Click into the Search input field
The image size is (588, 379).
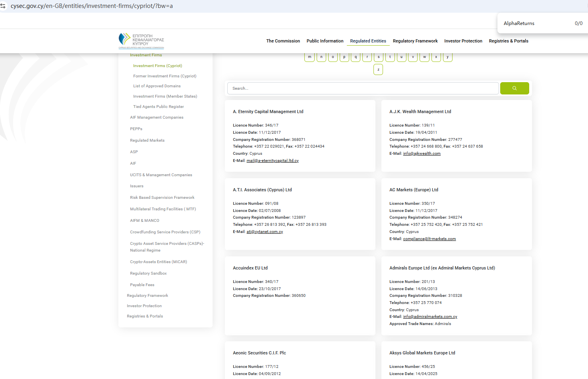tap(362, 88)
